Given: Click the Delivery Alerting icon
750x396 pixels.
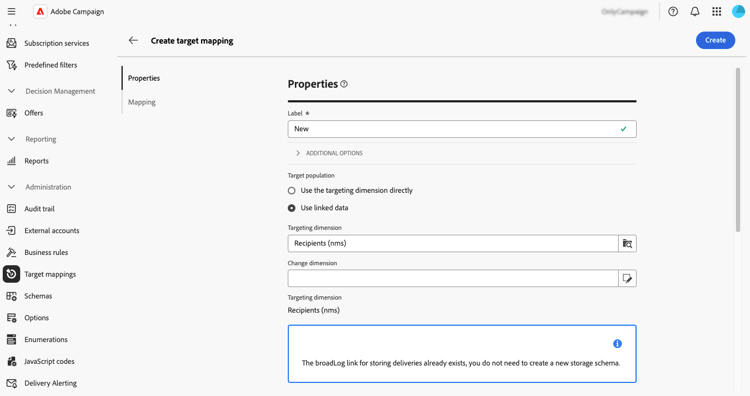Looking at the screenshot, I should [x=11, y=383].
